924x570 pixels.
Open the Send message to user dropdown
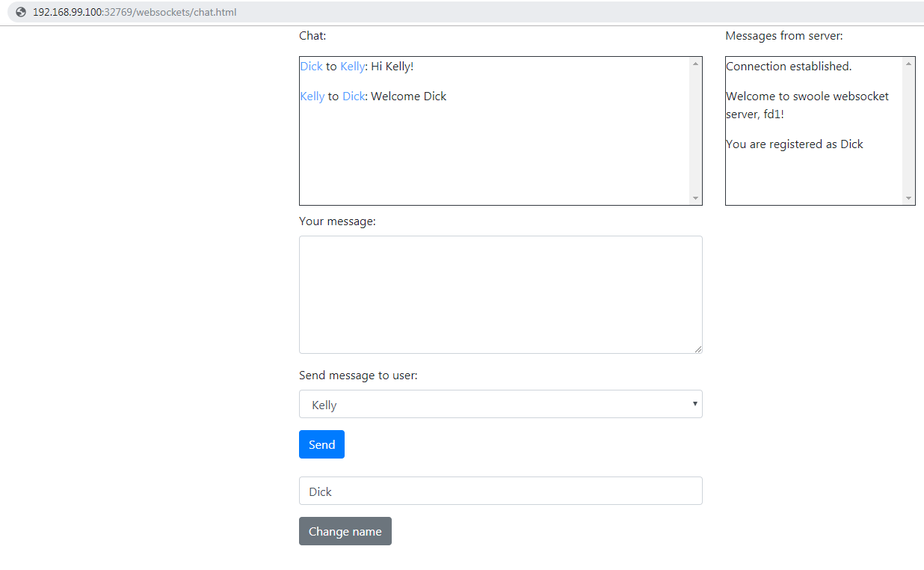(x=500, y=404)
